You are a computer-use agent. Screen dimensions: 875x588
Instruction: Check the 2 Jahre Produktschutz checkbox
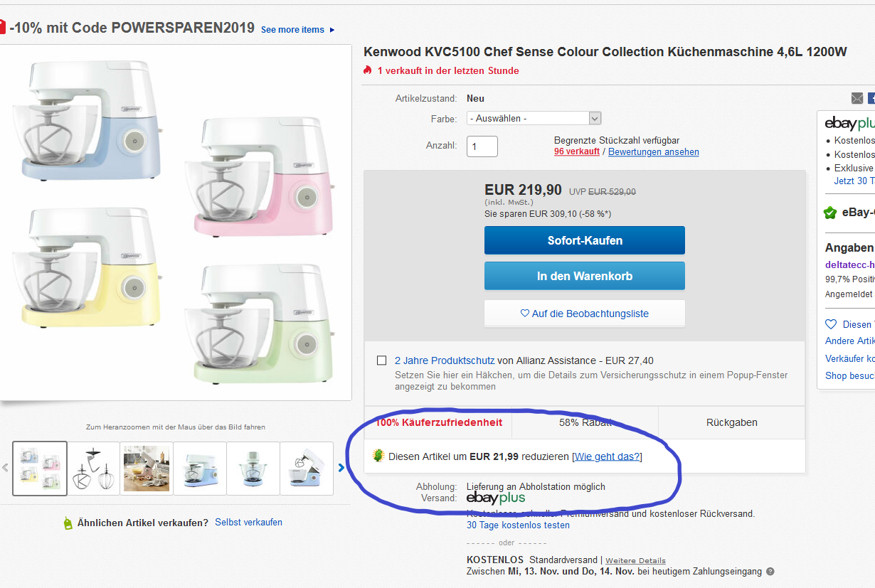(x=382, y=360)
